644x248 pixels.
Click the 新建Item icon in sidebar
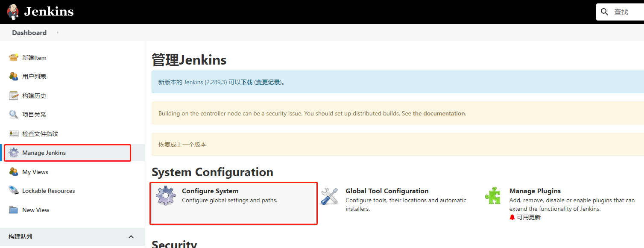tap(14, 58)
